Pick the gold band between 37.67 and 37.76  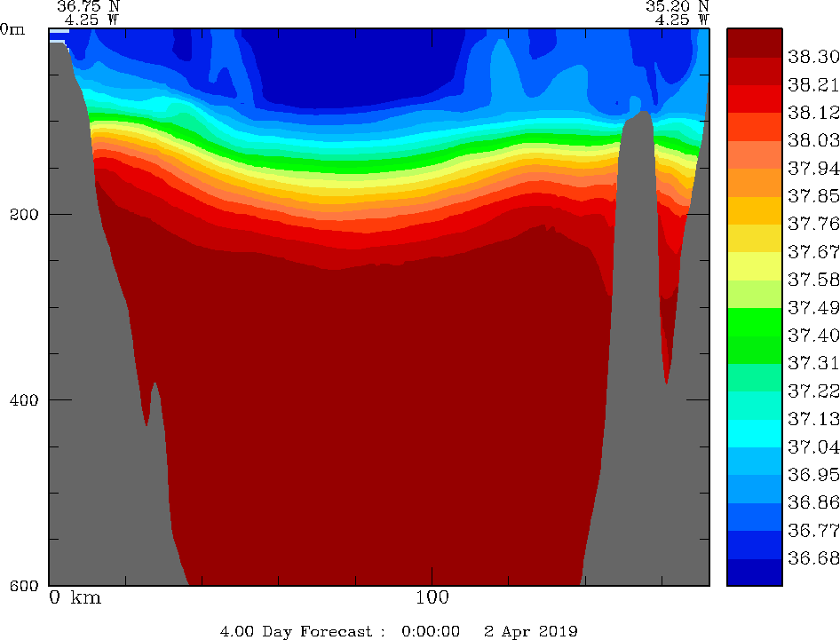click(x=754, y=238)
